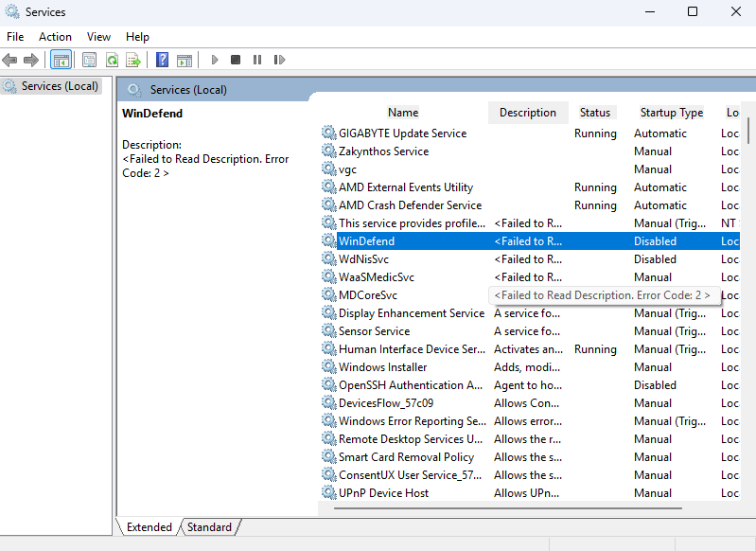Viewport: 756px width, 551px height.
Task: Click gear icon beside Windows Installer
Action: pos(329,366)
